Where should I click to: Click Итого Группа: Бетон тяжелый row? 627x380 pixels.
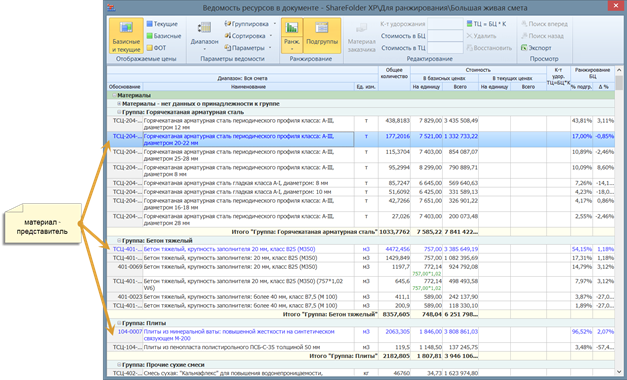pyautogui.click(x=361, y=314)
